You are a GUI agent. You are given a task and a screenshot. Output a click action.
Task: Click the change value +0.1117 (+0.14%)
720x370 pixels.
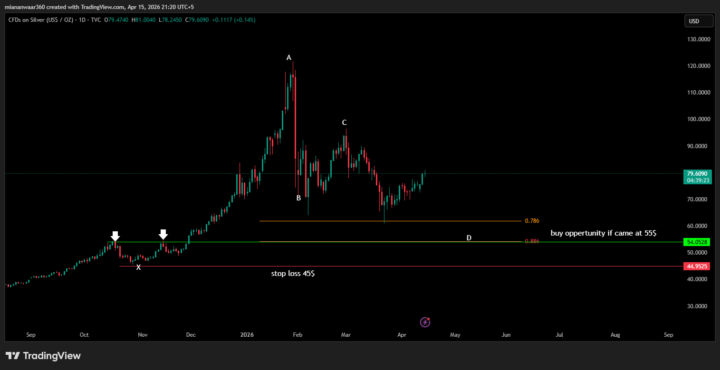pos(234,20)
